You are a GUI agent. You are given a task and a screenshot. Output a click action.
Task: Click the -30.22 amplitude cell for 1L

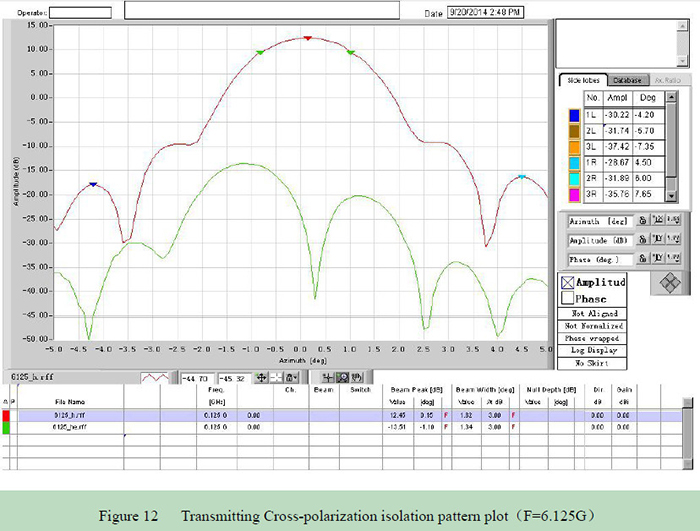coord(618,115)
